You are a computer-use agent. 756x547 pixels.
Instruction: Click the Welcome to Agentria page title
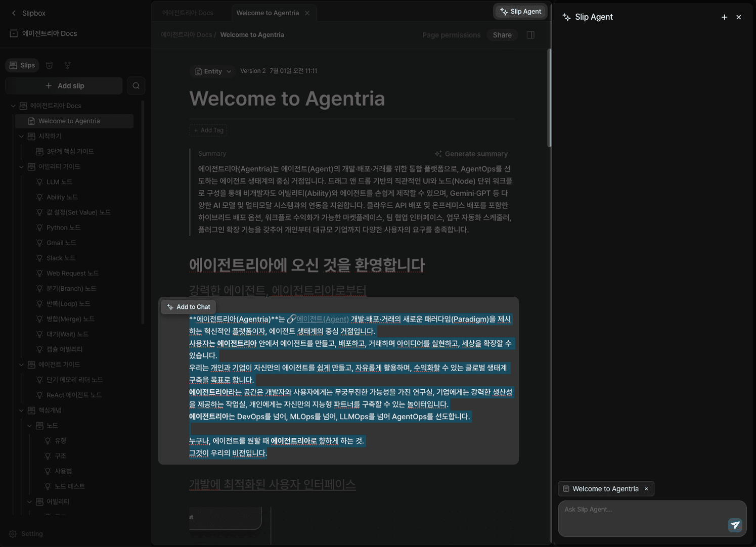point(287,99)
